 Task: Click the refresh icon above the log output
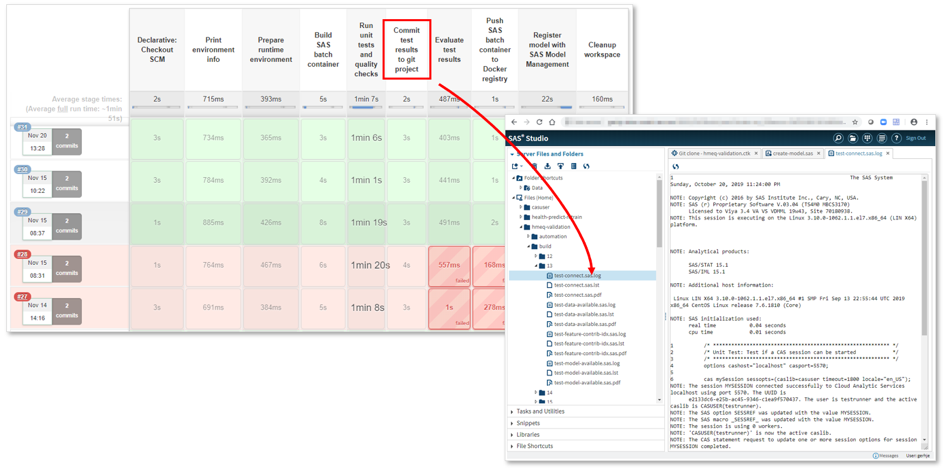pos(676,166)
